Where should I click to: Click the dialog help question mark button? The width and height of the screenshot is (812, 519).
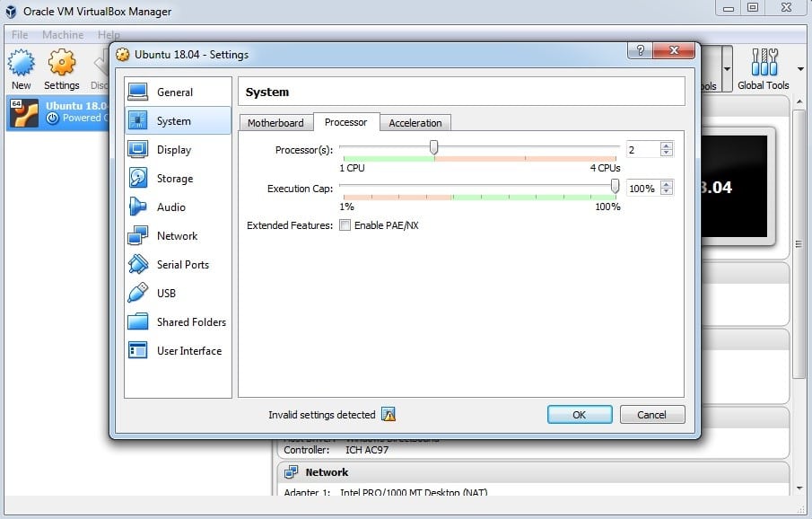640,50
